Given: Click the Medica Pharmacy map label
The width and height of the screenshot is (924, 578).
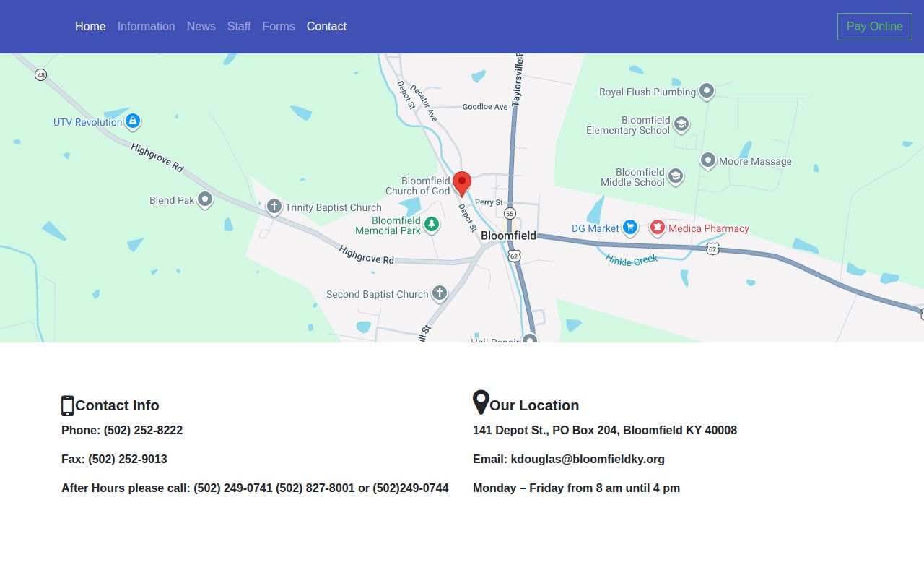Looking at the screenshot, I should [709, 228].
